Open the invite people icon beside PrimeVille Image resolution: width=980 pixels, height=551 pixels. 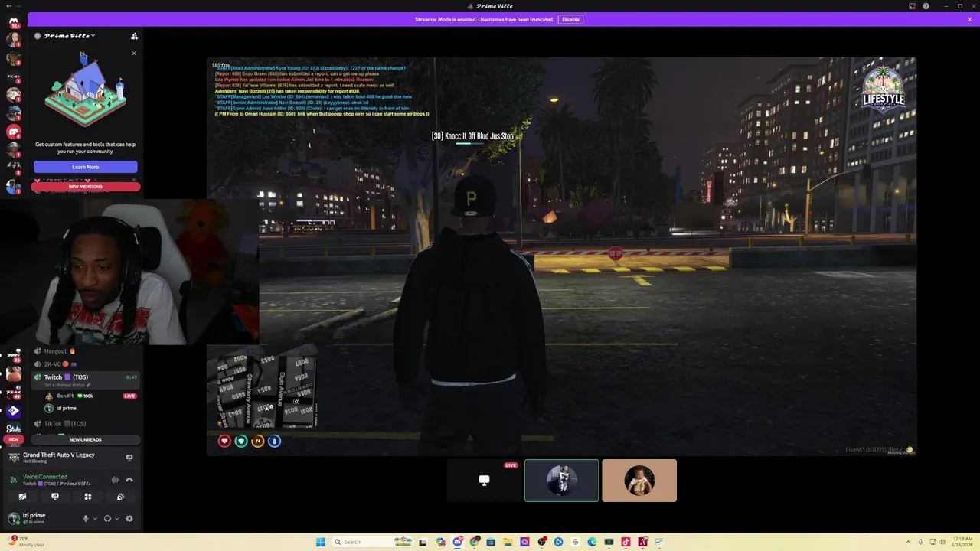(134, 36)
